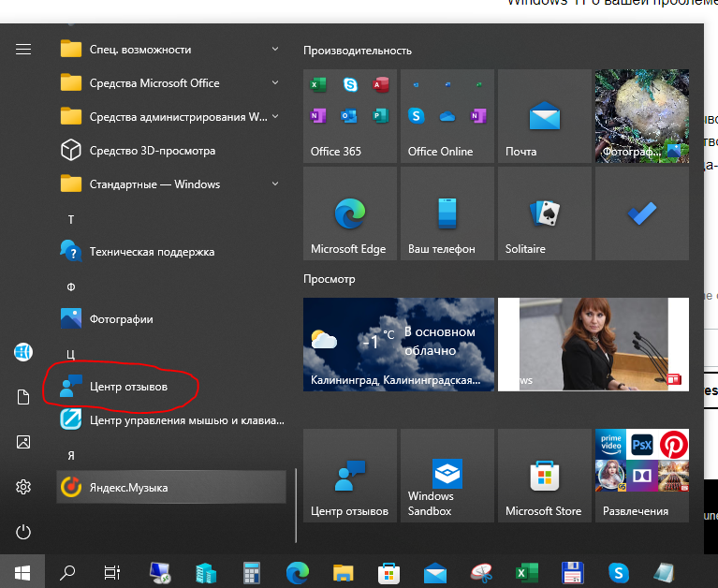Open the Почта tile

click(x=545, y=116)
